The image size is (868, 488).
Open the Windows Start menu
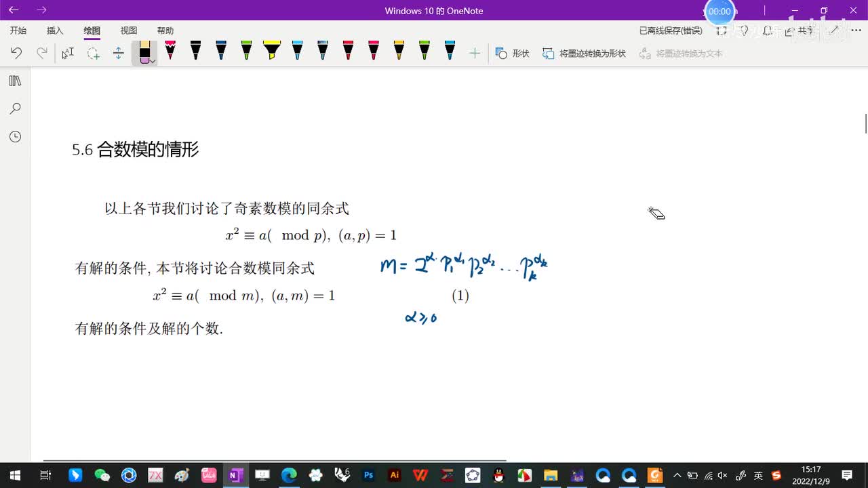pyautogui.click(x=15, y=475)
